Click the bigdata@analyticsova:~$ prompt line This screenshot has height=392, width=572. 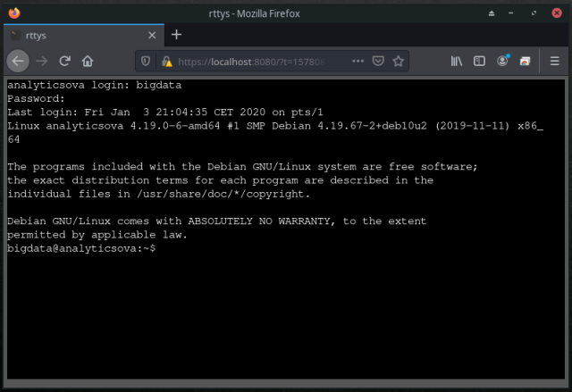pos(81,248)
